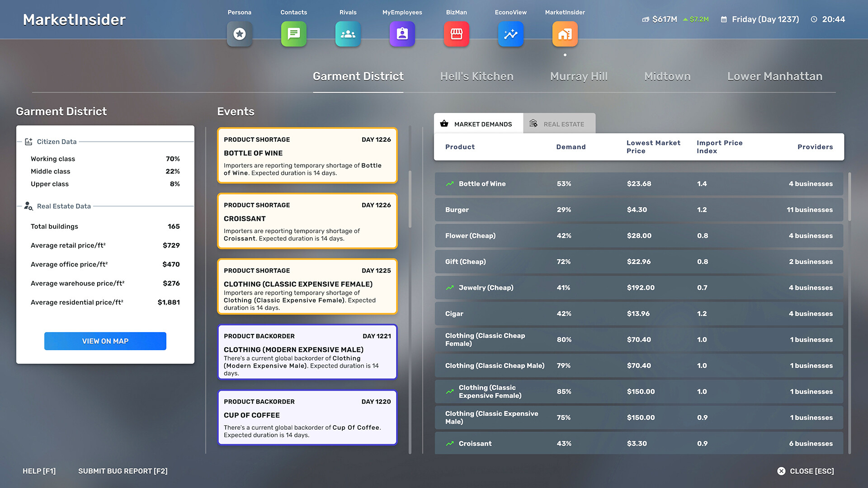The height and width of the screenshot is (488, 868).
Task: Launch the EconoView chart app icon
Action: tap(510, 34)
